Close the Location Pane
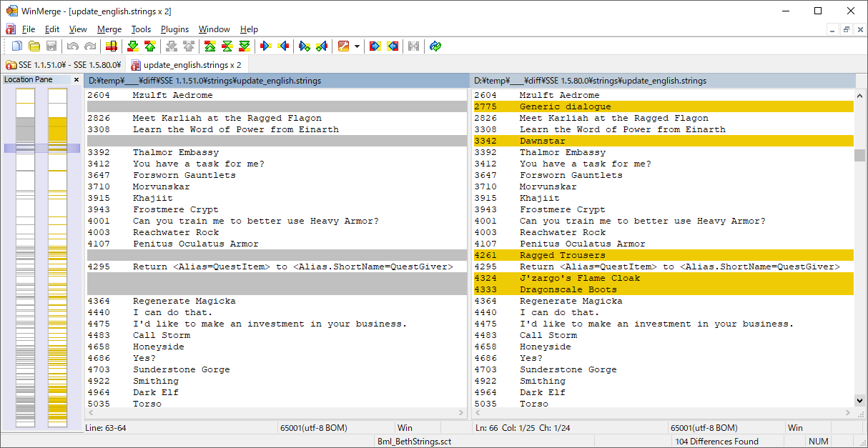 [x=77, y=79]
